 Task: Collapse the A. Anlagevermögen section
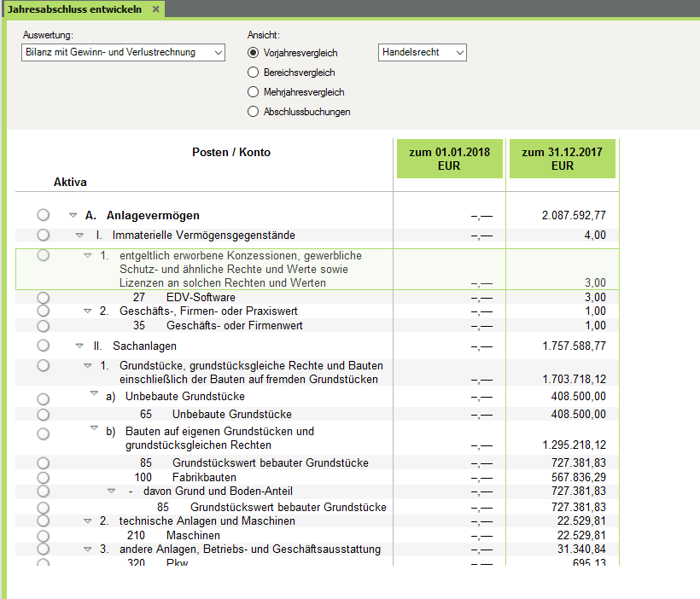pyautogui.click(x=73, y=216)
